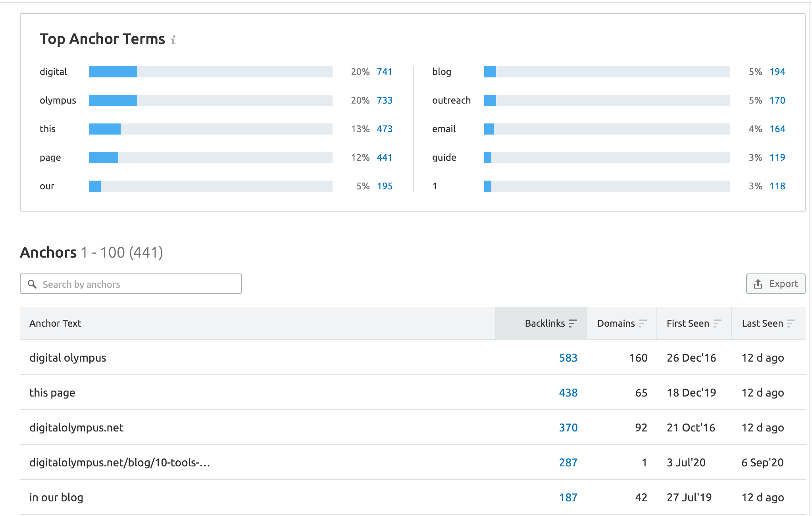The width and height of the screenshot is (812, 516).
Task: Click the '6 Sep'20' last seen date
Action: (x=762, y=462)
